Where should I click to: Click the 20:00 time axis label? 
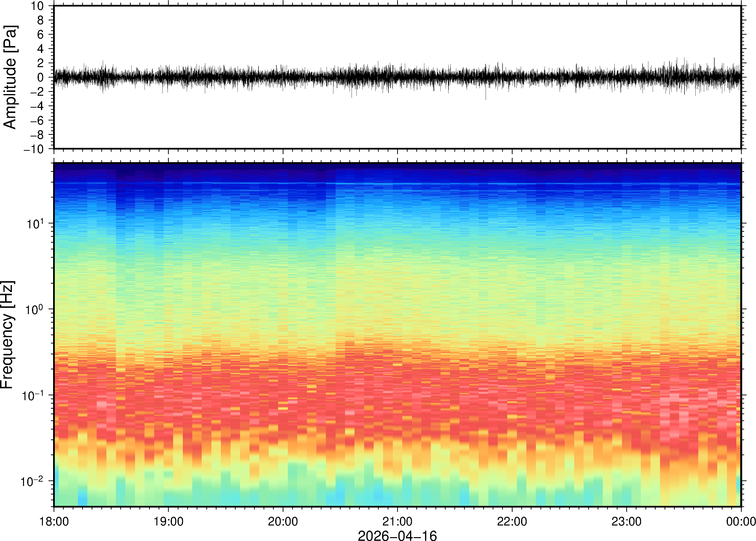(x=283, y=522)
